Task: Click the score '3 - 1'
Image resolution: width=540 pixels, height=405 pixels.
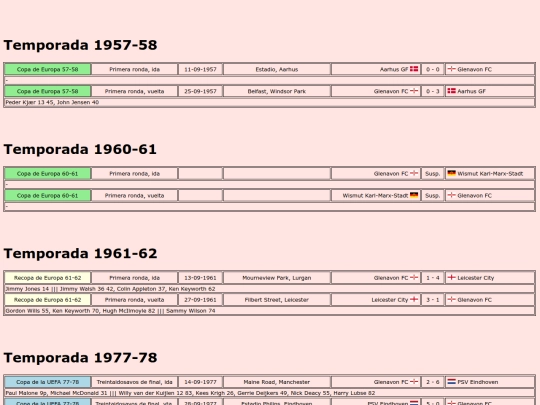Action: click(x=433, y=300)
